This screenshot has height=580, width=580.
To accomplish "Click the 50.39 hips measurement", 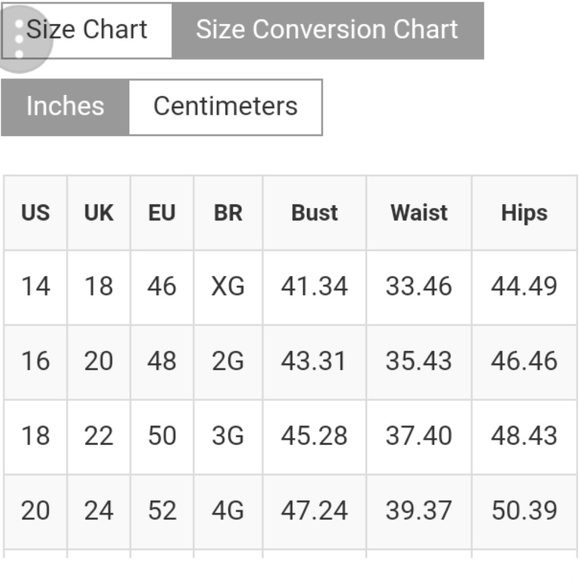I will click(525, 511).
